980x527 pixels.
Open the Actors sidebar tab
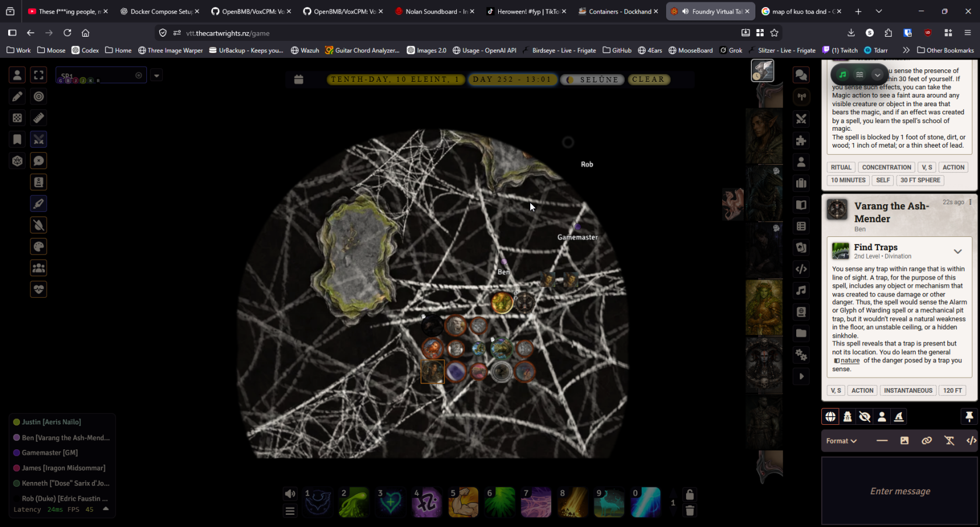tap(801, 162)
